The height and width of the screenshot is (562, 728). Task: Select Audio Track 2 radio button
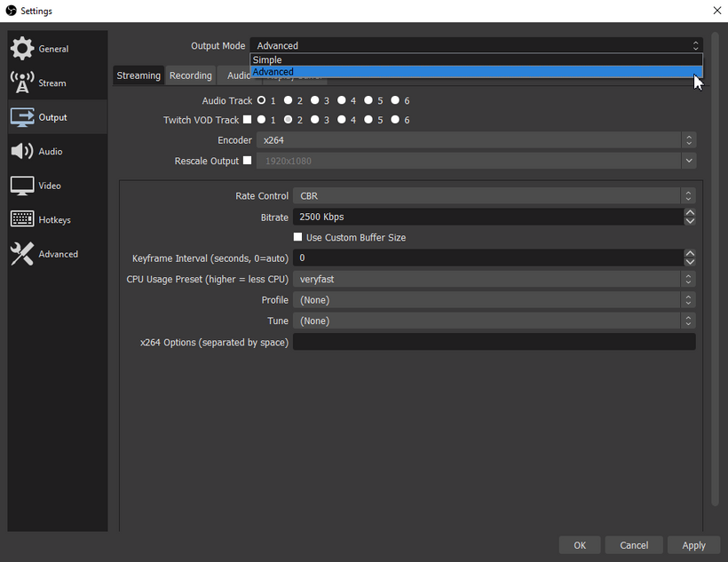[288, 99]
